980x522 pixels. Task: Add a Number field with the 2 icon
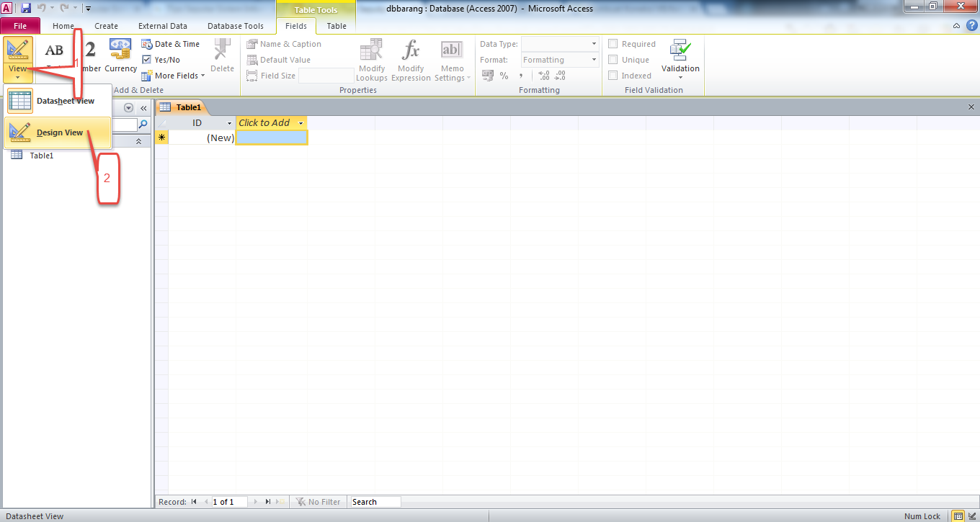[x=90, y=50]
